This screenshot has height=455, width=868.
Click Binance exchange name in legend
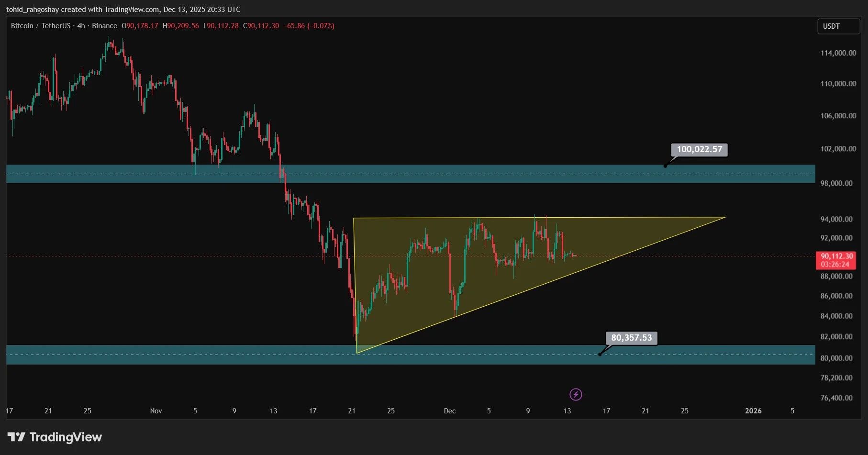[x=104, y=26]
